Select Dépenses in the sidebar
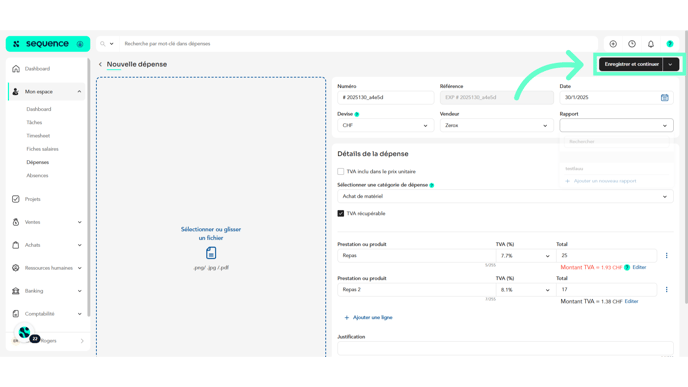 point(38,162)
